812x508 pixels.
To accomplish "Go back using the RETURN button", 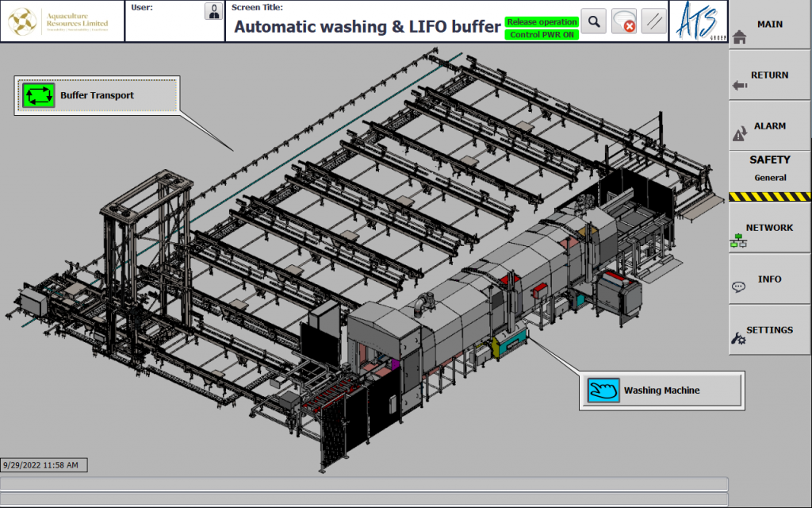I will tap(769, 75).
